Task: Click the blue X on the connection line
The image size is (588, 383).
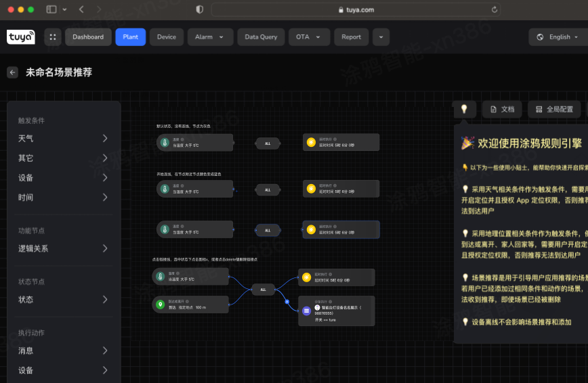Action: pos(287,301)
